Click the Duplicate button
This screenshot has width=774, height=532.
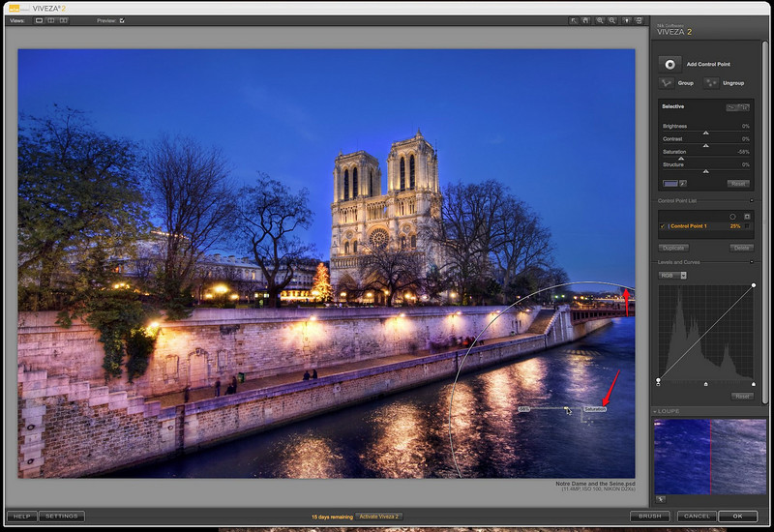click(x=673, y=248)
